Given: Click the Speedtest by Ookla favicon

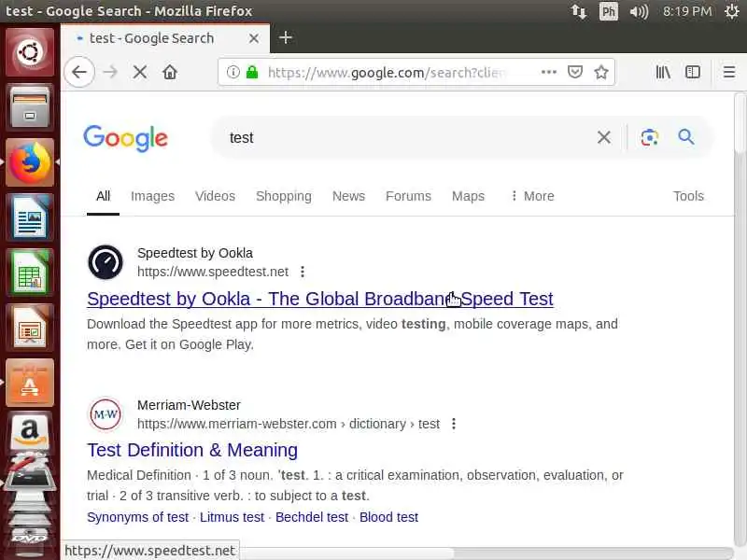Looking at the screenshot, I should point(106,262).
